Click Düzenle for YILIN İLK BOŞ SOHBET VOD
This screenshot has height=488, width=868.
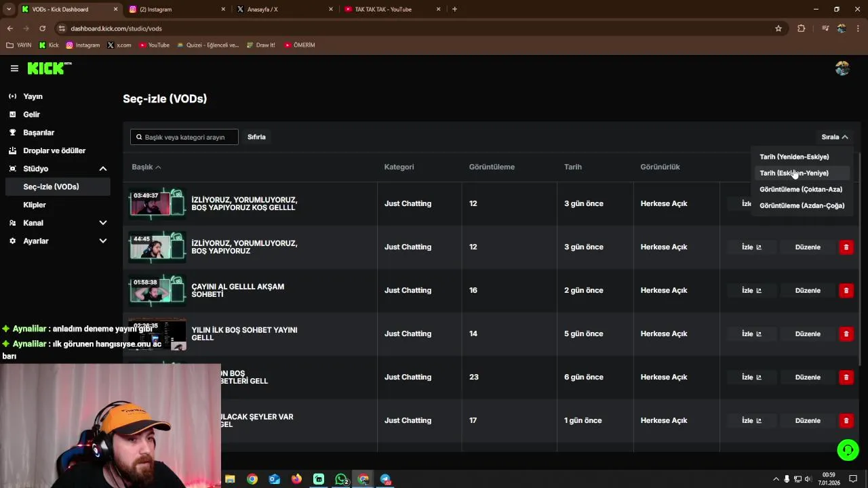[808, 333]
